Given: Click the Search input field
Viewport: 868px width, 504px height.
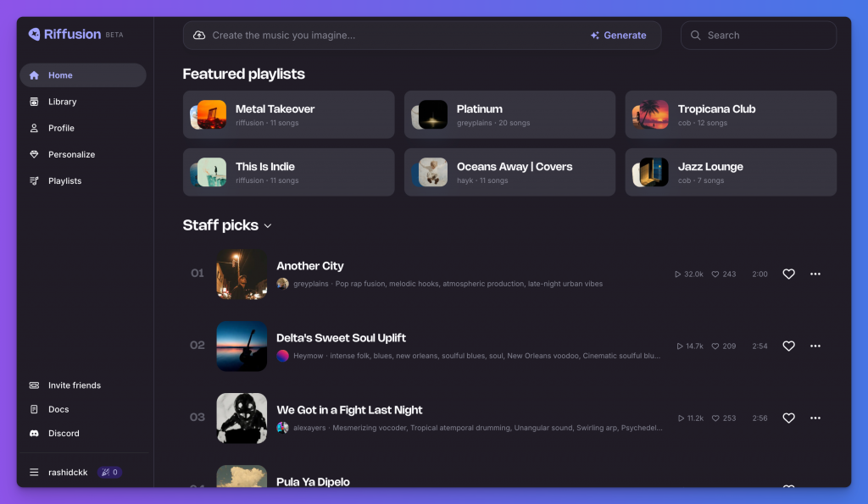Looking at the screenshot, I should pos(759,36).
